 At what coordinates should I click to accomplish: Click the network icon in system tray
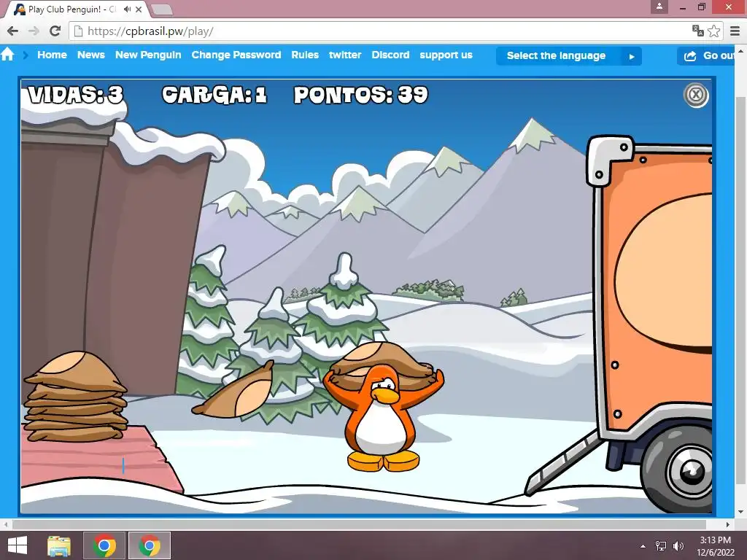point(661,546)
